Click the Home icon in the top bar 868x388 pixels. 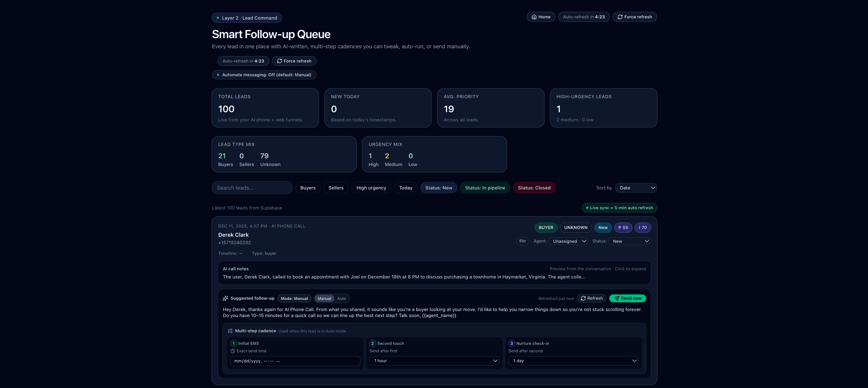534,17
